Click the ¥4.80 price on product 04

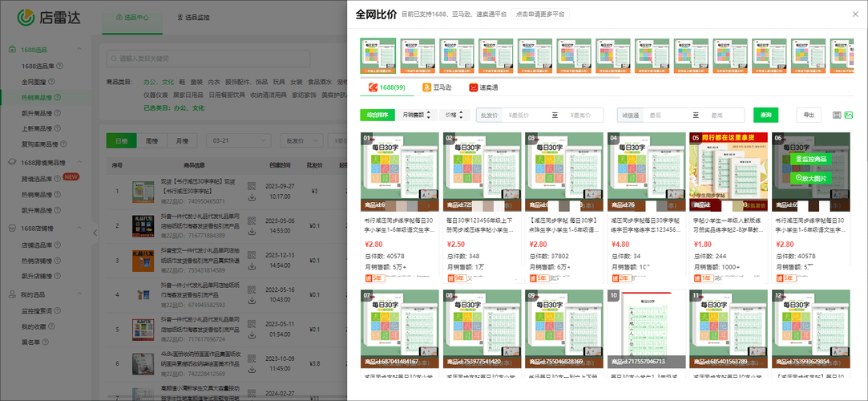[620, 245]
